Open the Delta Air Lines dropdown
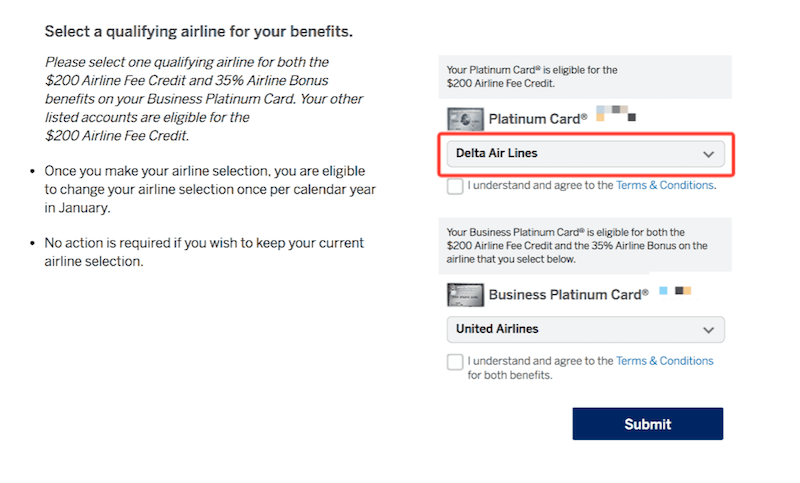Viewport: 800px width, 483px height. (x=585, y=154)
